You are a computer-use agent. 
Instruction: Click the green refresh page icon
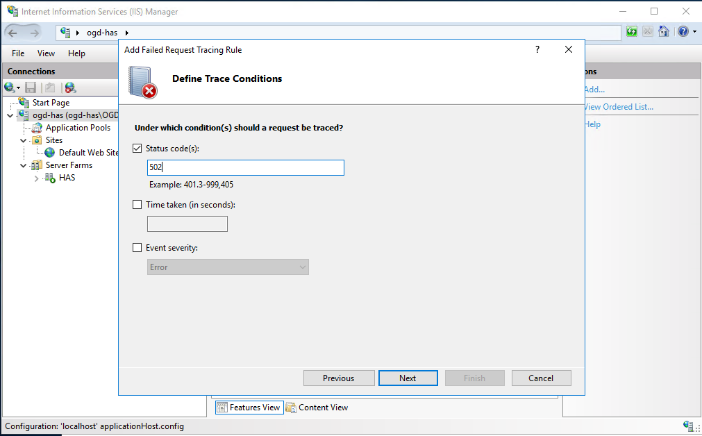[632, 32]
